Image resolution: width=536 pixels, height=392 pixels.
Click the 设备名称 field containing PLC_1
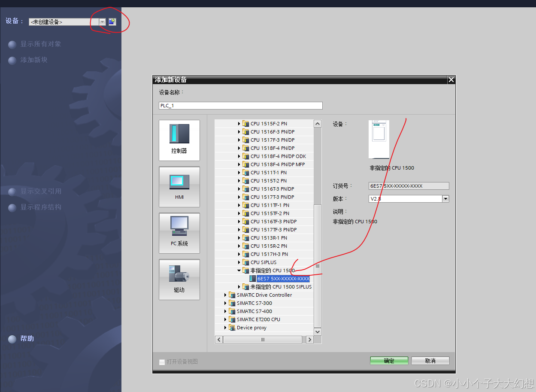240,106
